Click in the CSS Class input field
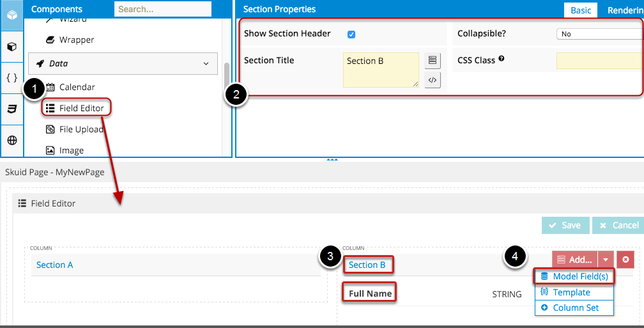644x328 pixels. pyautogui.click(x=599, y=61)
